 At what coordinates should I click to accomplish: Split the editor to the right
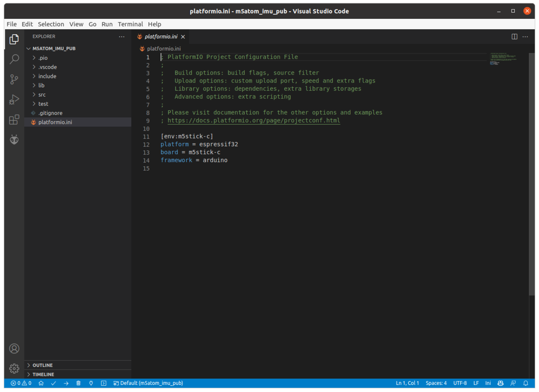coord(515,36)
